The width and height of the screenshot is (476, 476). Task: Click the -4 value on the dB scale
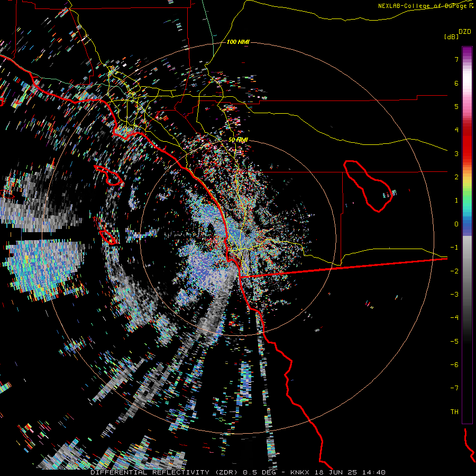pyautogui.click(x=454, y=318)
